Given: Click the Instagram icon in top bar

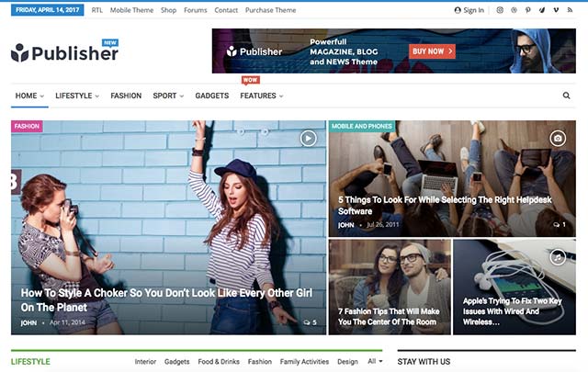Looking at the screenshot, I should tap(500, 10).
